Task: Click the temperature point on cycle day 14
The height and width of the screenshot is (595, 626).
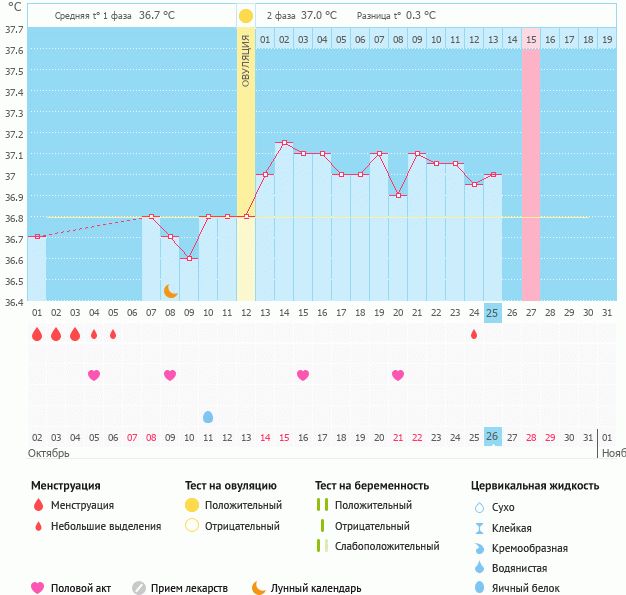Action: pos(284,143)
